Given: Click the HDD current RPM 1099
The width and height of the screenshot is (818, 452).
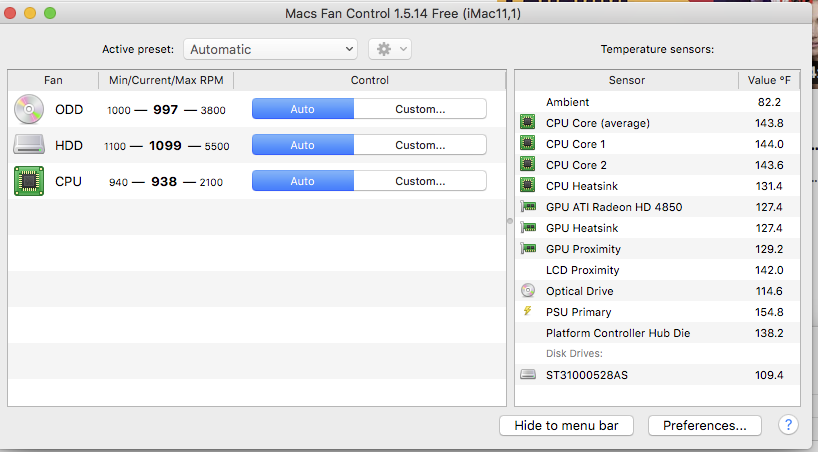Looking at the screenshot, I should point(165,146).
